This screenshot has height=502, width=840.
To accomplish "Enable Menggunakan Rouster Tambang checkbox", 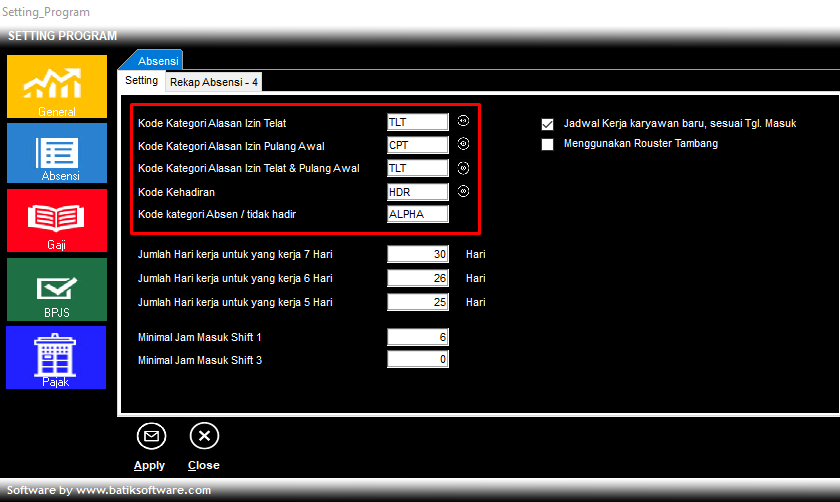I will tap(547, 144).
